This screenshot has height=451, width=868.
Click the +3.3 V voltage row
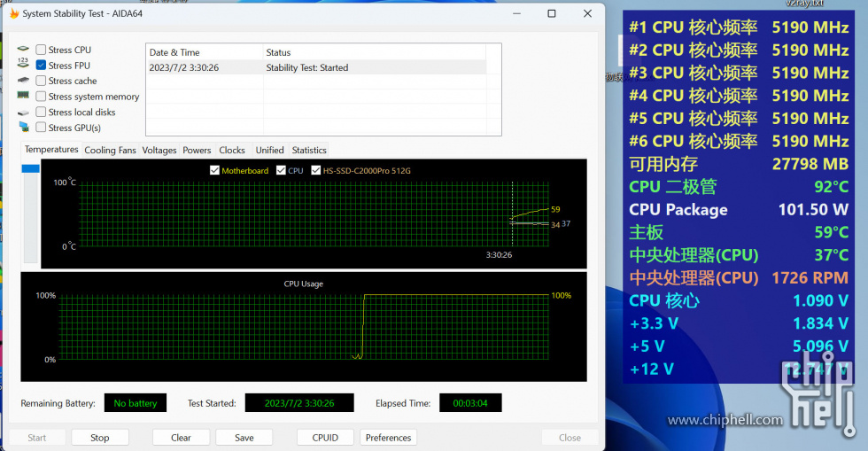[739, 323]
